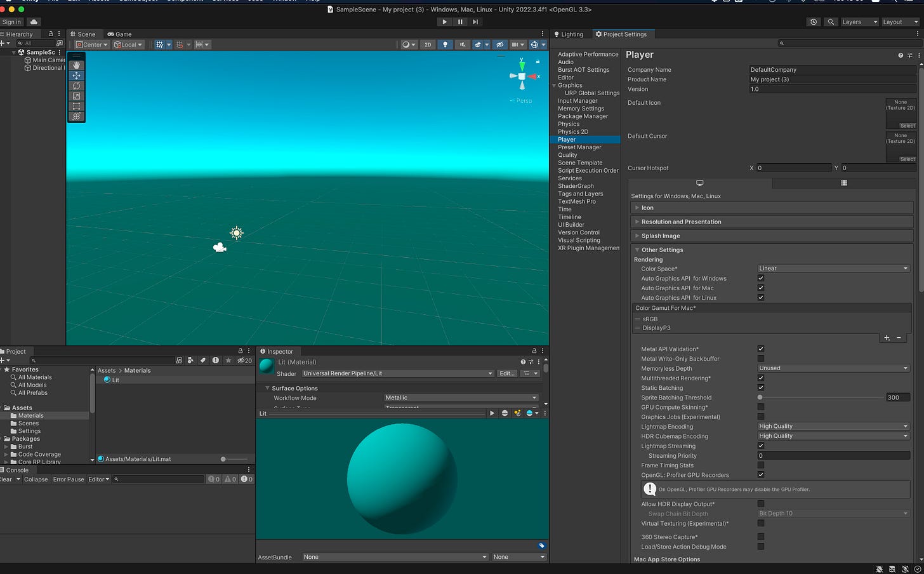Expand the Icon settings section
Image resolution: width=924 pixels, height=574 pixels.
[772, 208]
